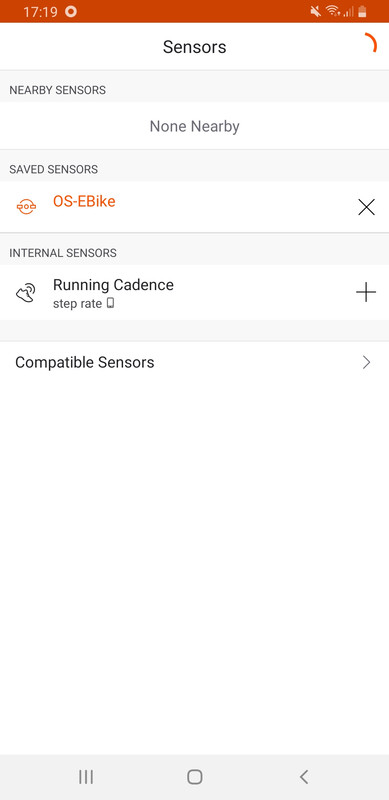Tap the OS-EBike sensor icon

point(26,207)
